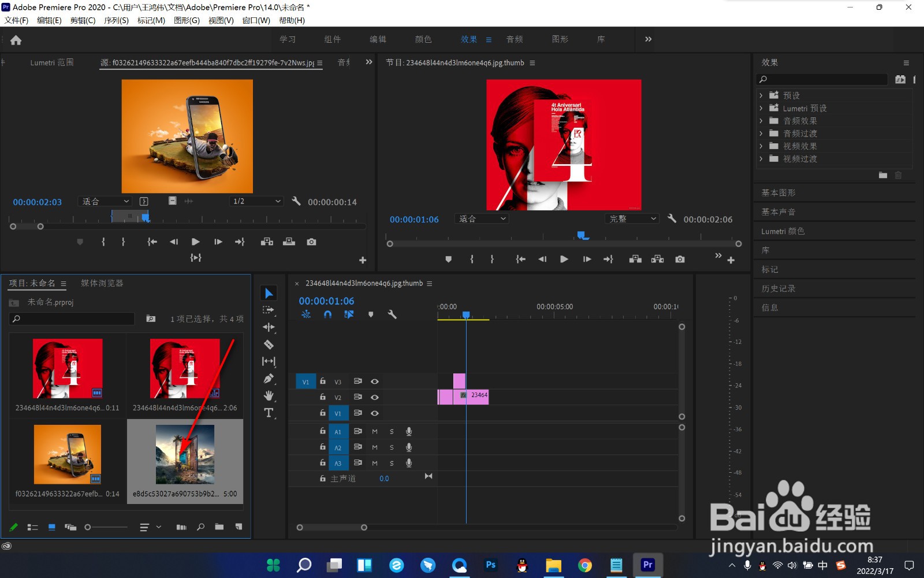Switch to 颜色 workspace tab
The image size is (924, 578).
tap(423, 39)
